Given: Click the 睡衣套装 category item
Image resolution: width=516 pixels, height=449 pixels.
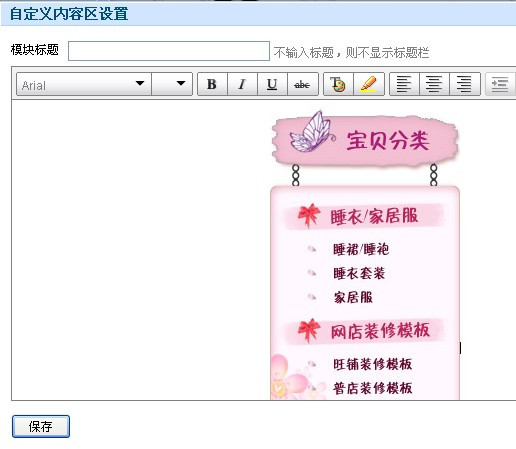Looking at the screenshot, I should 359,273.
